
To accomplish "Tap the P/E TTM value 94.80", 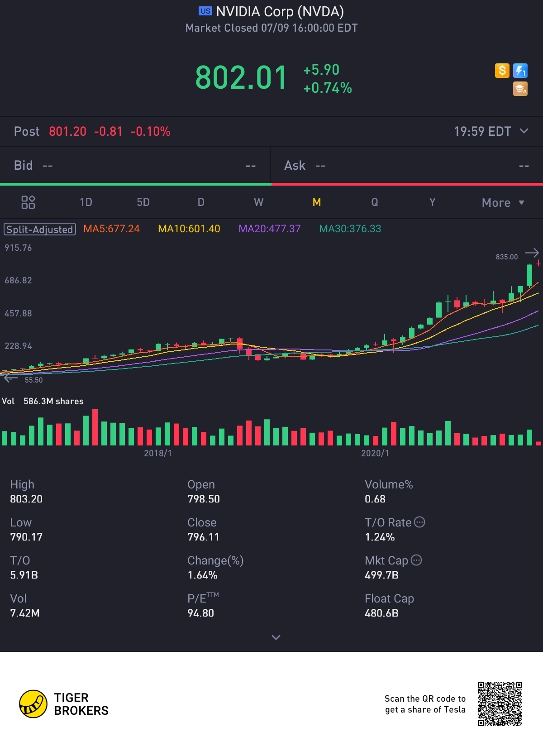I will tap(200, 613).
